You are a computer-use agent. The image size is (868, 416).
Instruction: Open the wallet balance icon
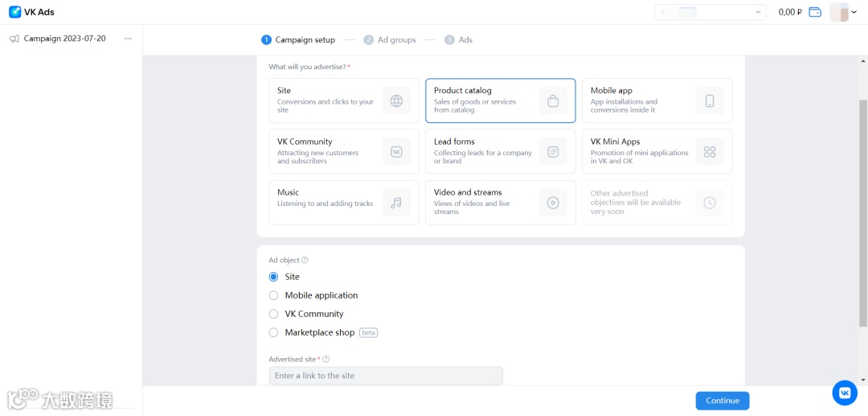pyautogui.click(x=815, y=12)
